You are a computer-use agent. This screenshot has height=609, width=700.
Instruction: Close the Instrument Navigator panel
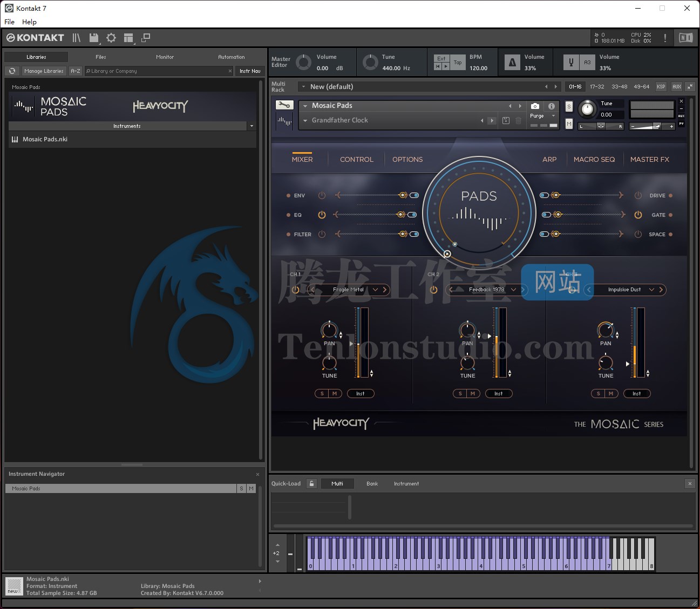click(257, 474)
